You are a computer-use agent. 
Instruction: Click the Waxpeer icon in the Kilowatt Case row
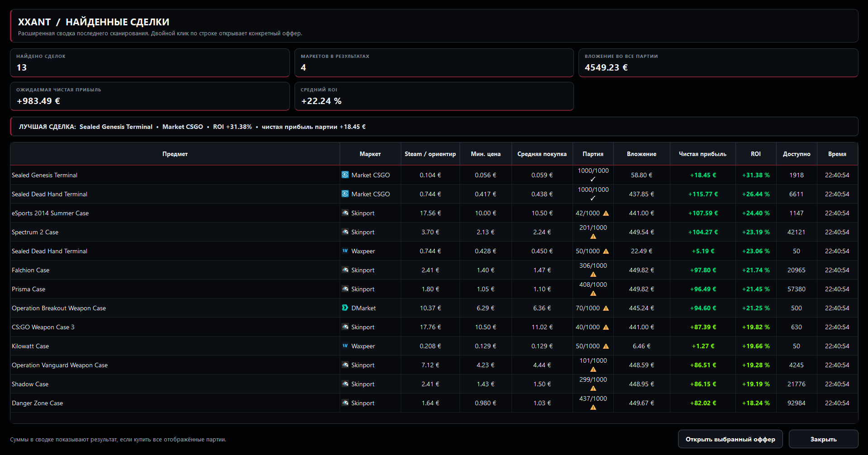(345, 346)
